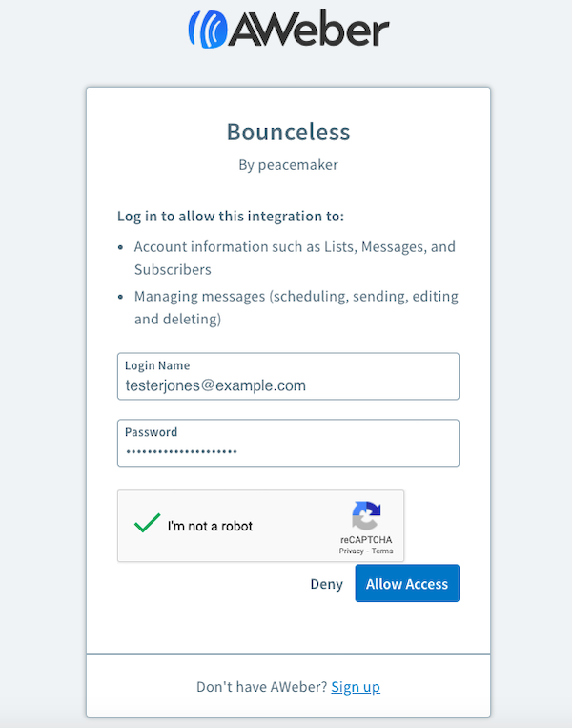Click the Account information permission bullet
This screenshot has height=728, width=572.
pyautogui.click(x=295, y=258)
